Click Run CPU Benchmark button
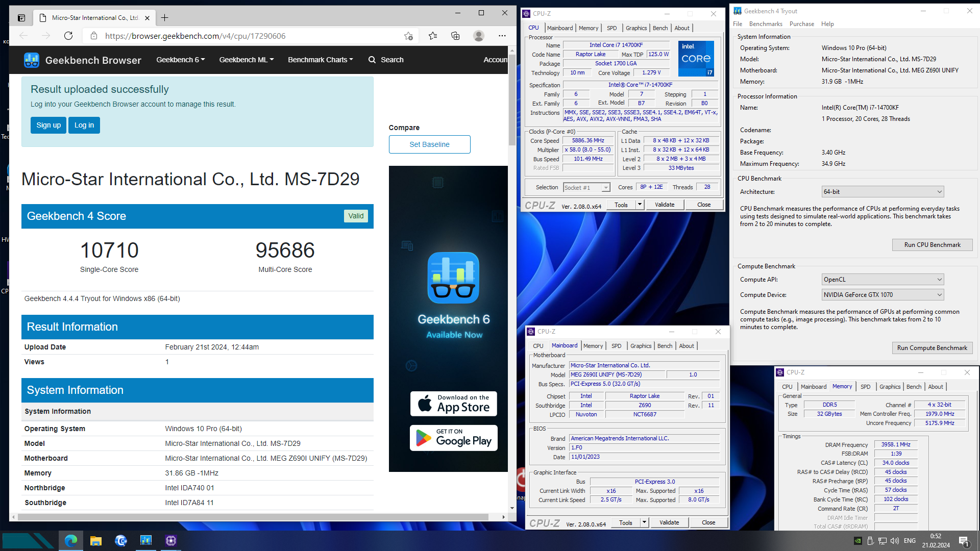Screen dimensions: 980x551 [932, 245]
